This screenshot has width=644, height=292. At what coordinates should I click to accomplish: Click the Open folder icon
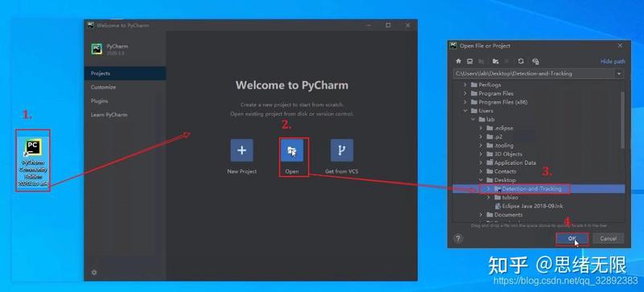(291, 150)
